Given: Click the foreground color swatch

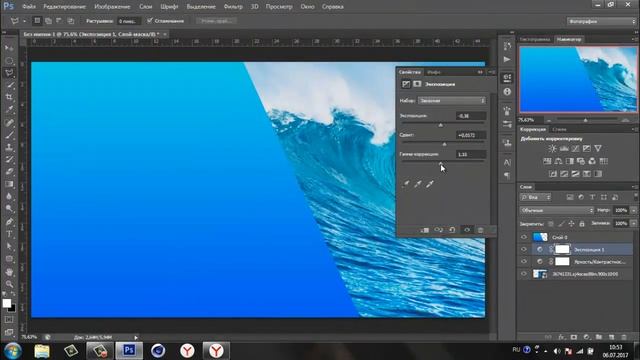Looking at the screenshot, I should point(7,303).
